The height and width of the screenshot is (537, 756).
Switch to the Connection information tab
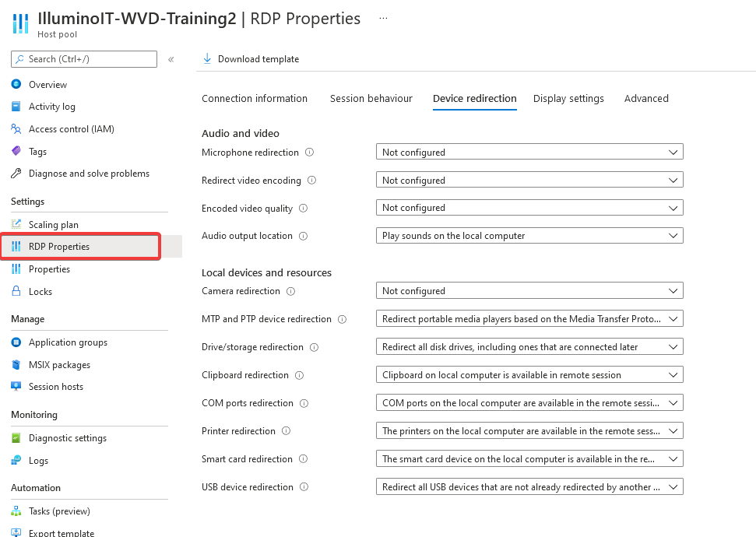click(255, 98)
